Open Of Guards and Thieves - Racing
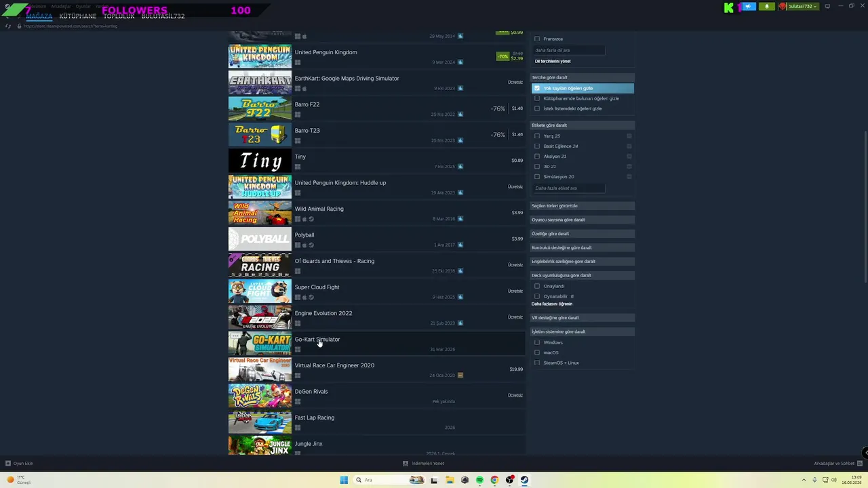 pyautogui.click(x=376, y=265)
